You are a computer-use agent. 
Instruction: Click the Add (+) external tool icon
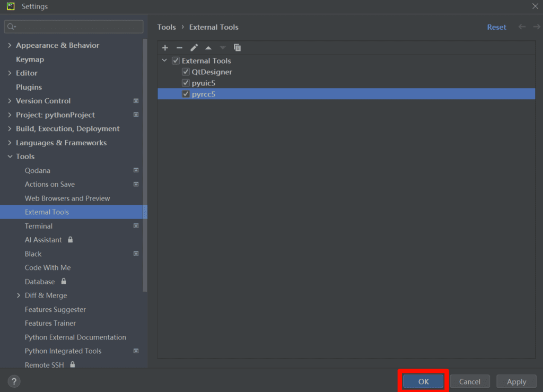click(165, 48)
